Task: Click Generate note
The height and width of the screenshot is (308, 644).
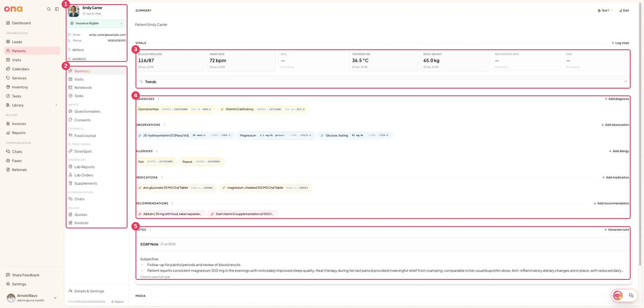Action: point(616,229)
